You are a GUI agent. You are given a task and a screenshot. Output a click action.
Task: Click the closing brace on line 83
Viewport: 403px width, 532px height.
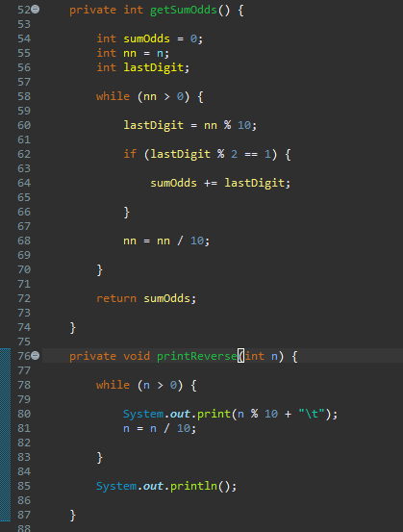click(x=99, y=458)
